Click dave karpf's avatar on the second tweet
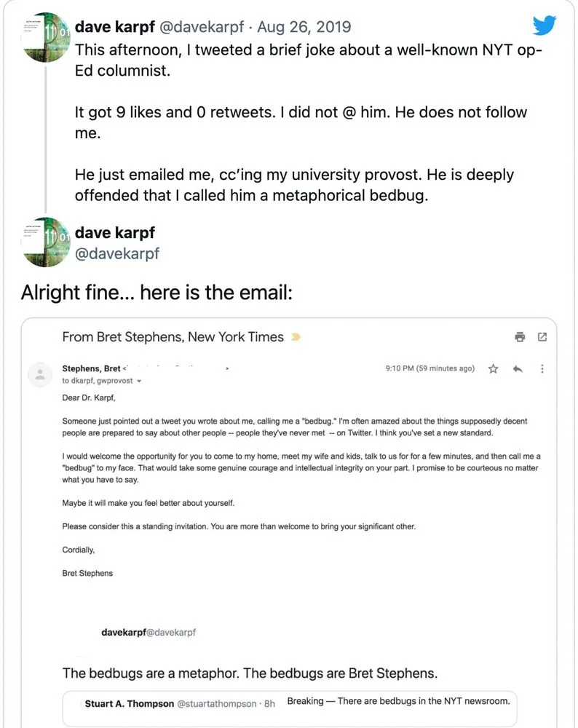Viewport: 578px width, 728px height. (x=45, y=242)
